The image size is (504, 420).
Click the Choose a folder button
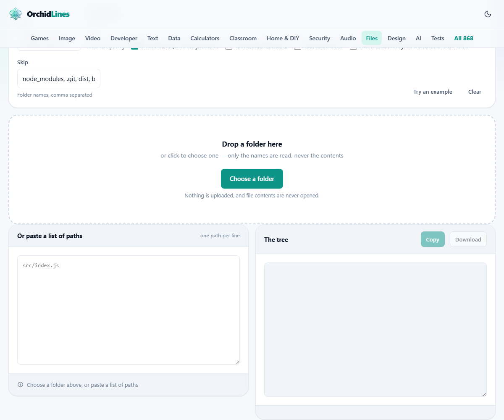[252, 178]
